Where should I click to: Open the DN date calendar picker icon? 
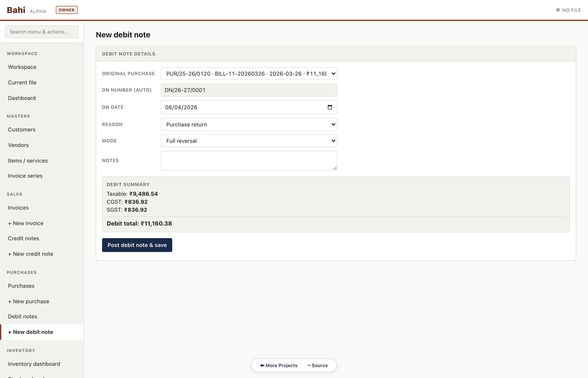[329, 107]
